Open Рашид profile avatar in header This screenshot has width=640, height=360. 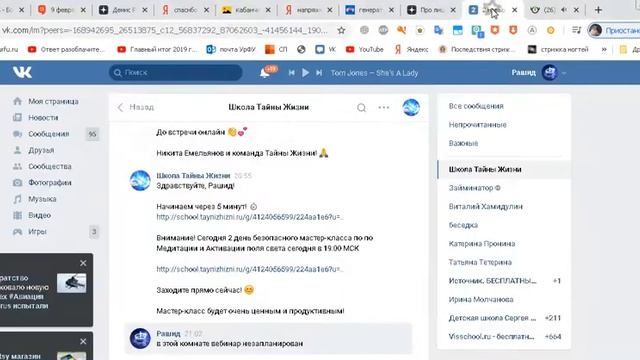(549, 73)
